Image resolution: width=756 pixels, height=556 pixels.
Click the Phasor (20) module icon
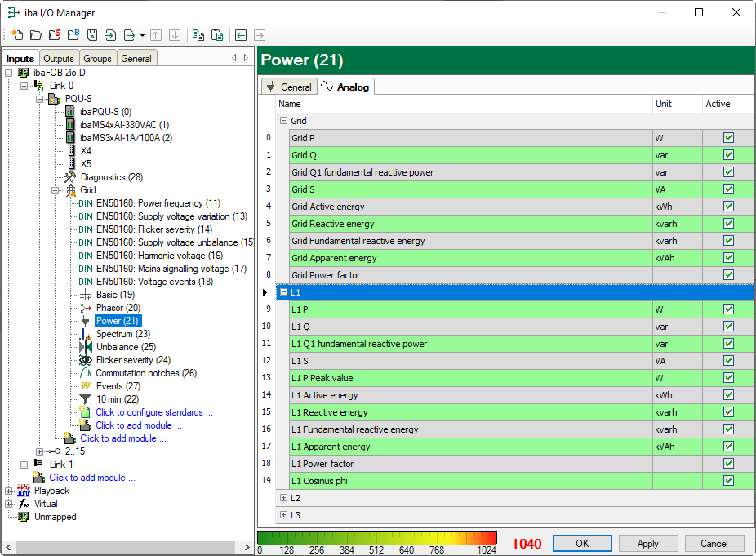85,308
